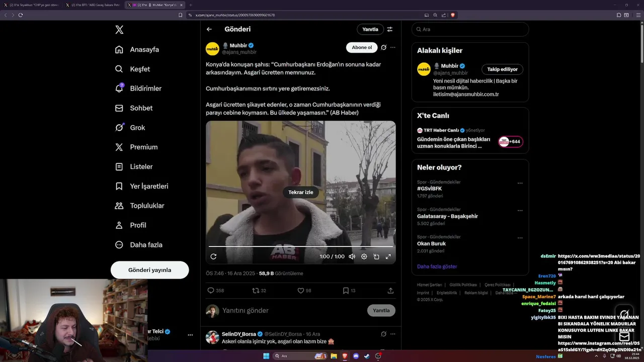Open Gizlilik Politikası footer link
Viewport: 644px width, 362px height.
tap(463, 285)
